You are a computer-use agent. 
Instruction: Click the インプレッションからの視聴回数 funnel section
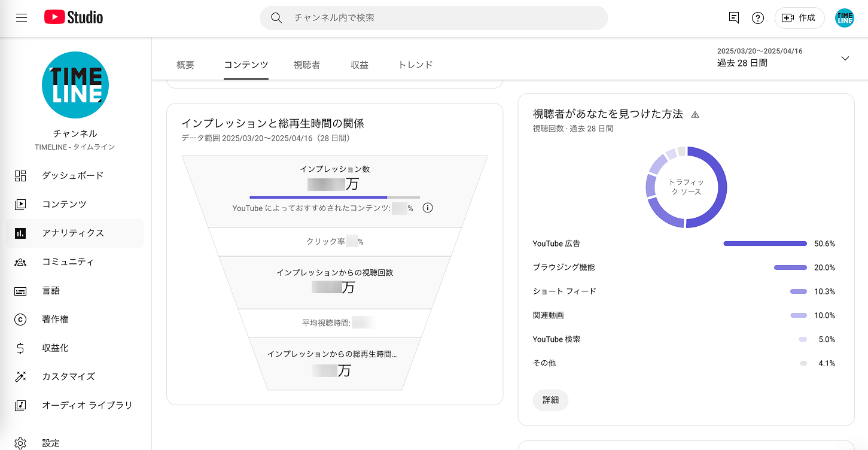(x=335, y=282)
